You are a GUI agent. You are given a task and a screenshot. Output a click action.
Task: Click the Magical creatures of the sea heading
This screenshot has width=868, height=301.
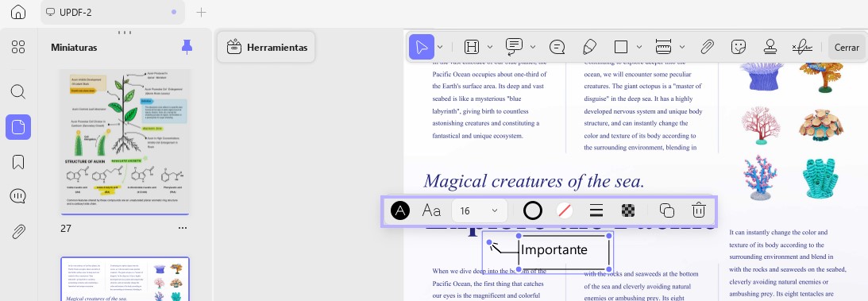pos(534,181)
